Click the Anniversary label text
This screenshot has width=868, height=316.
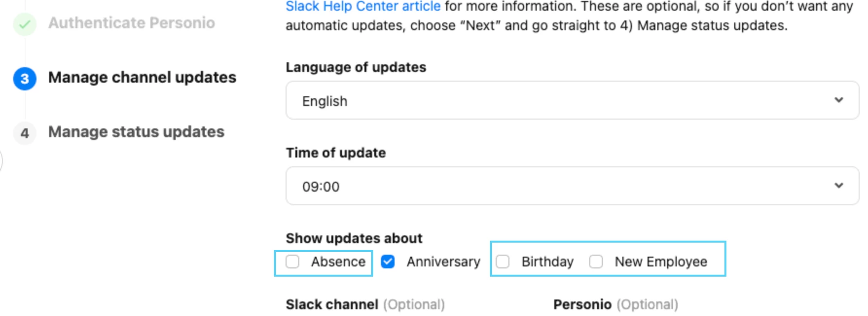coord(443,262)
